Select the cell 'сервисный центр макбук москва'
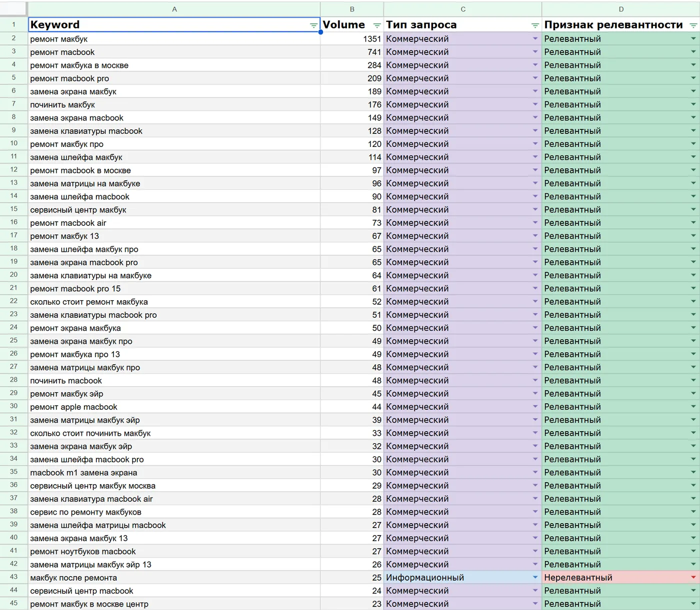The image size is (700, 610). tap(174, 486)
